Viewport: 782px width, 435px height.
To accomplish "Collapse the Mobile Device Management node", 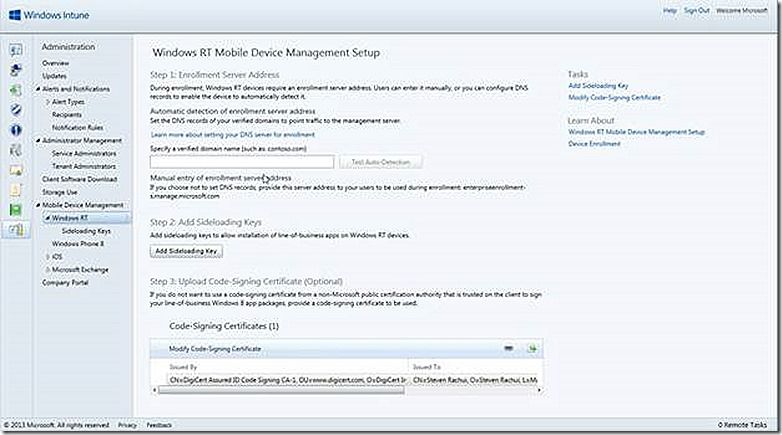I will pos(38,205).
